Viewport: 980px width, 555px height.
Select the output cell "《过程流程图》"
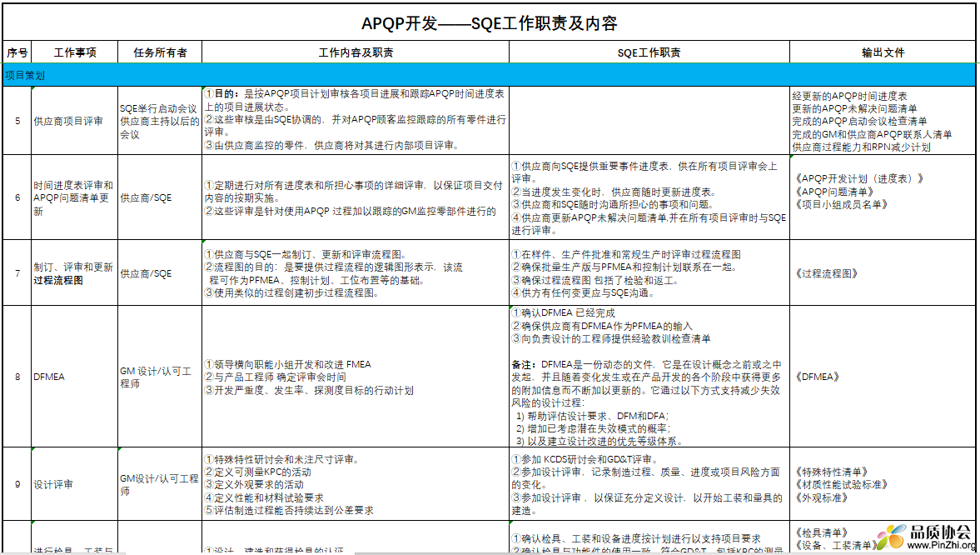tap(883, 272)
